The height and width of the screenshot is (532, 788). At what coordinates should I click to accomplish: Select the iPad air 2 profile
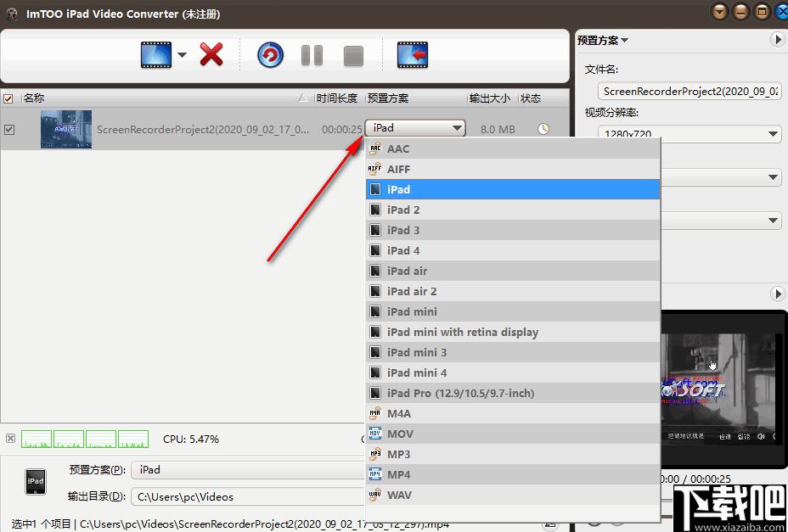click(513, 291)
